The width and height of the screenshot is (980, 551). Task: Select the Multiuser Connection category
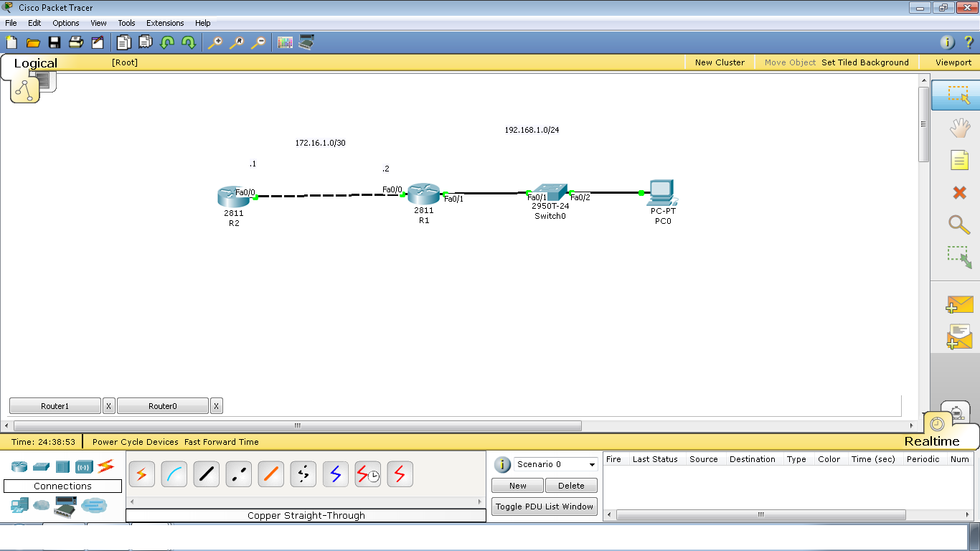pyautogui.click(x=93, y=506)
